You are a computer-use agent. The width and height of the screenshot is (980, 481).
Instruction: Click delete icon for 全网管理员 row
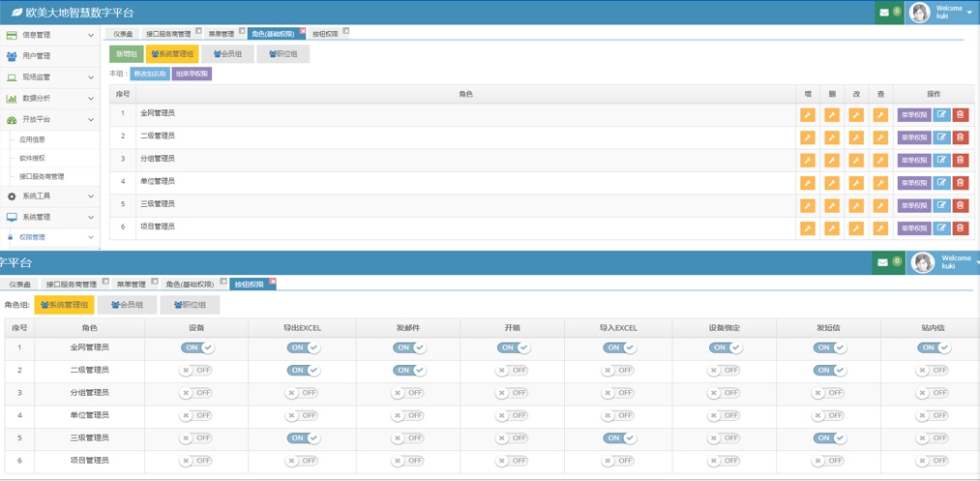pos(960,115)
